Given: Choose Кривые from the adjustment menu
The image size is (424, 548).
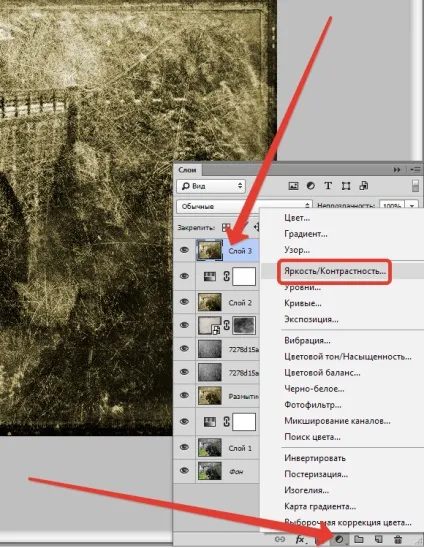Looking at the screenshot, I should pos(303,303).
